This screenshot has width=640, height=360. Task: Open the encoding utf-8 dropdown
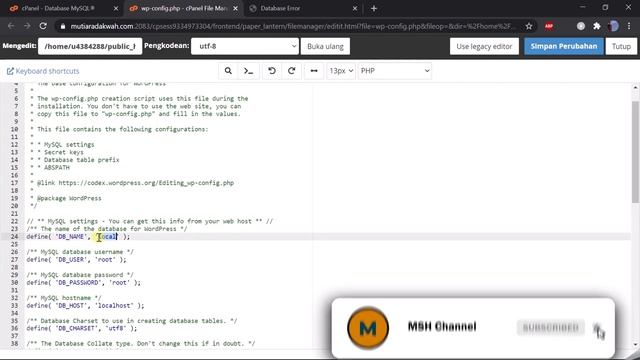pyautogui.click(x=245, y=46)
